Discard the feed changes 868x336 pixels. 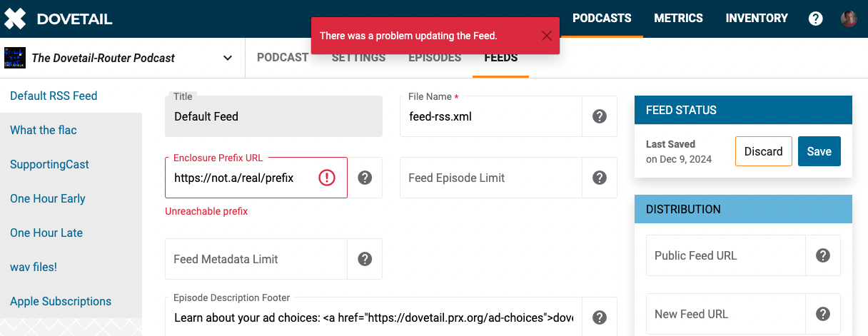tap(764, 151)
